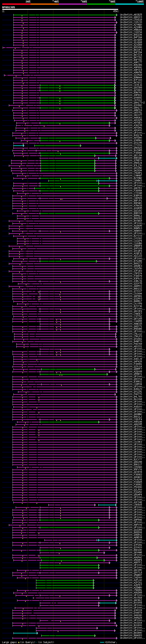Click the red ~20% legend color bar
The height and width of the screenshot is (644, 146).
16,4
